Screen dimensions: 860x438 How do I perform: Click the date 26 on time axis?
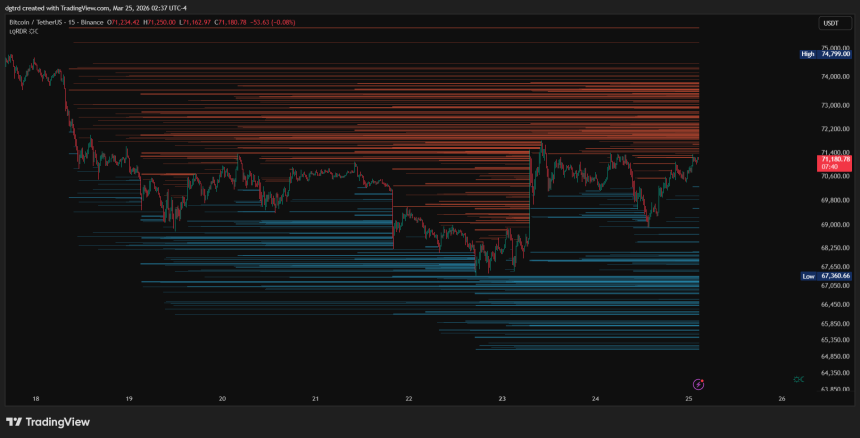[x=783, y=399]
